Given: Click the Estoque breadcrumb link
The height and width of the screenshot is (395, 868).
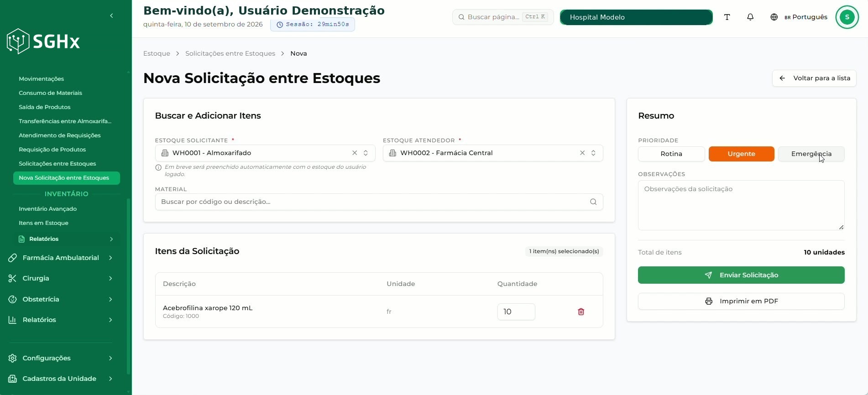Looking at the screenshot, I should 157,53.
